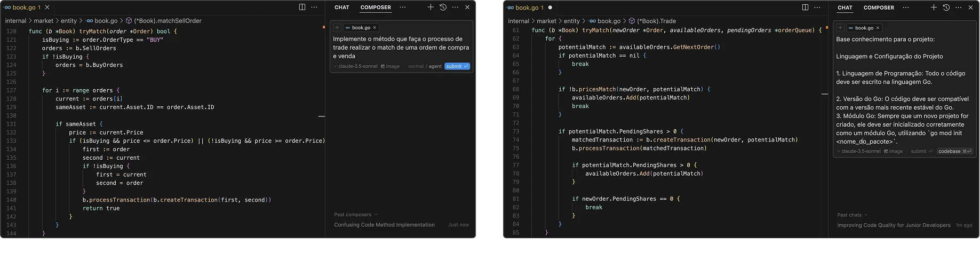Click submit in right chat box

click(x=922, y=151)
